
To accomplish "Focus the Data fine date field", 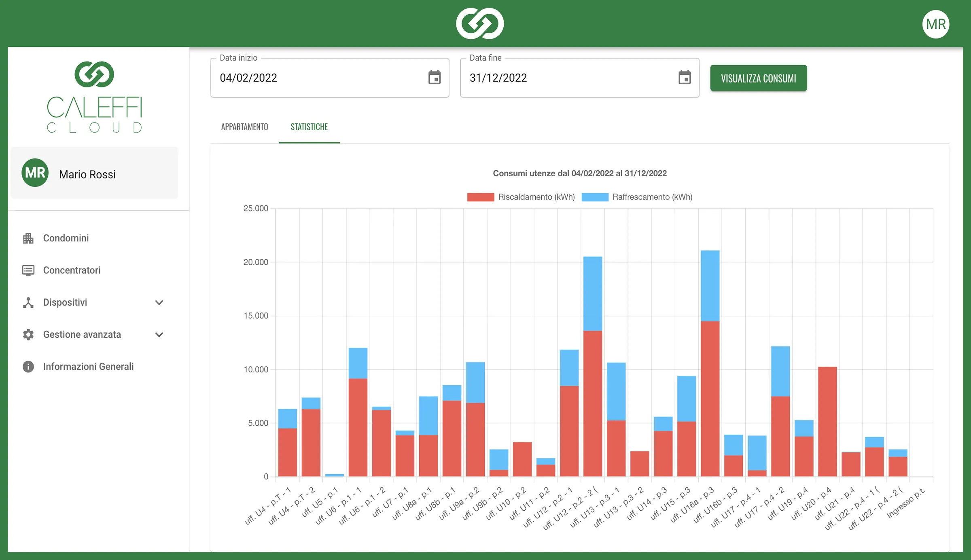I will click(579, 78).
